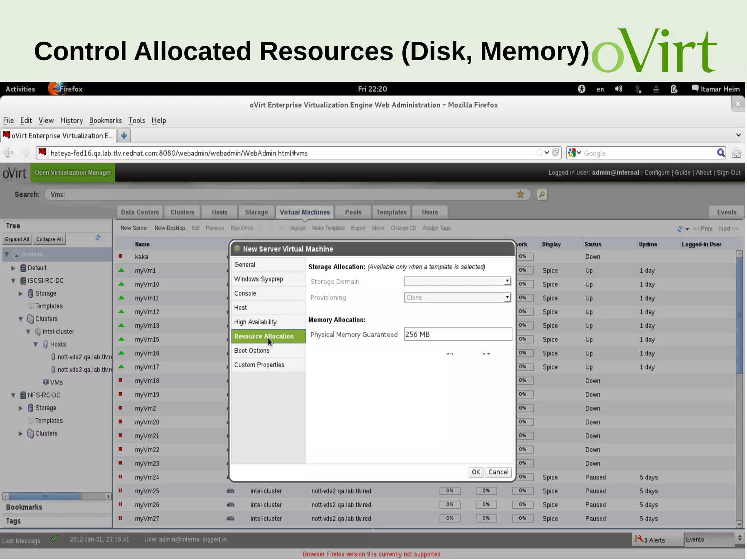Click the paused icon of myVm25

[x=120, y=491]
